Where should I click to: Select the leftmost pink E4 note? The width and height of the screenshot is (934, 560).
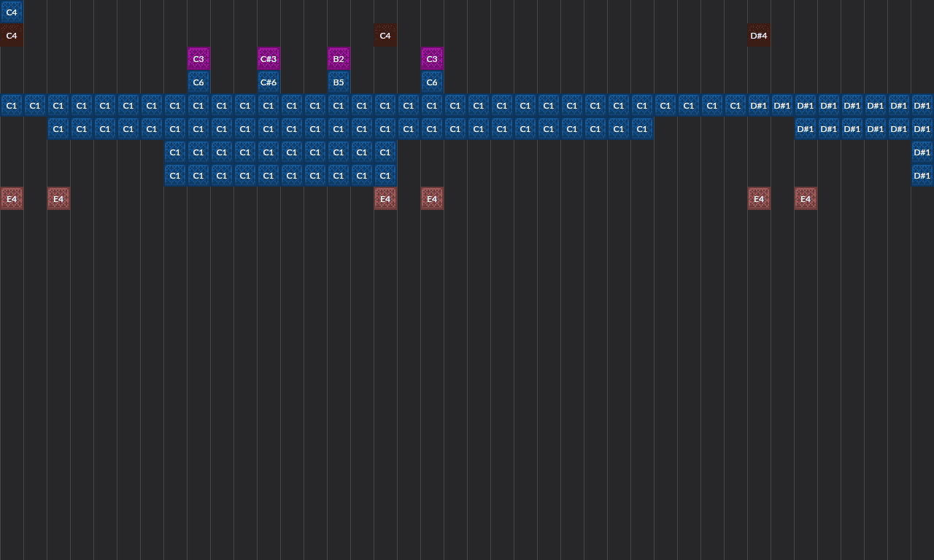click(x=12, y=199)
